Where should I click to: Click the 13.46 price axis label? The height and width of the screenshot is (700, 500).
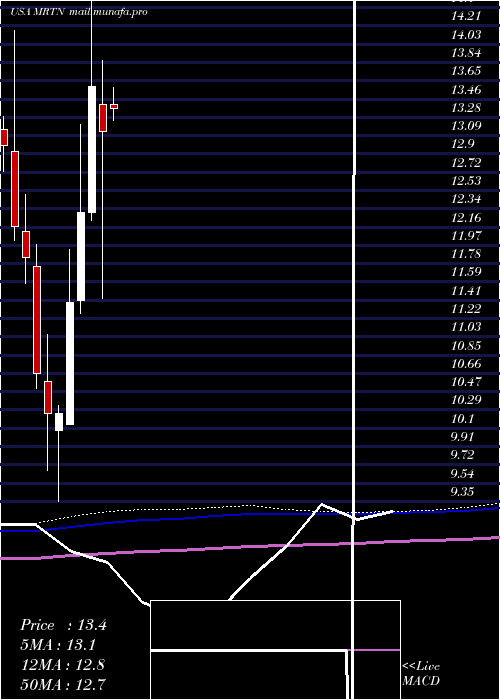click(466, 90)
